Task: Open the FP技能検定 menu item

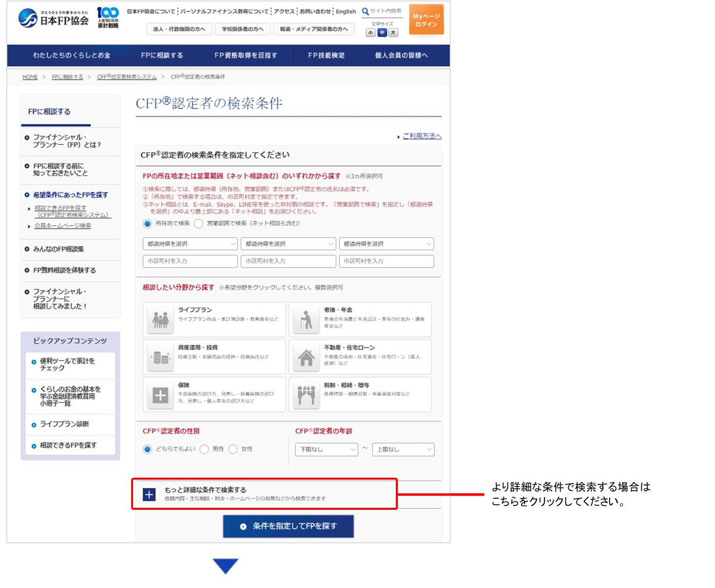Action: (326, 55)
